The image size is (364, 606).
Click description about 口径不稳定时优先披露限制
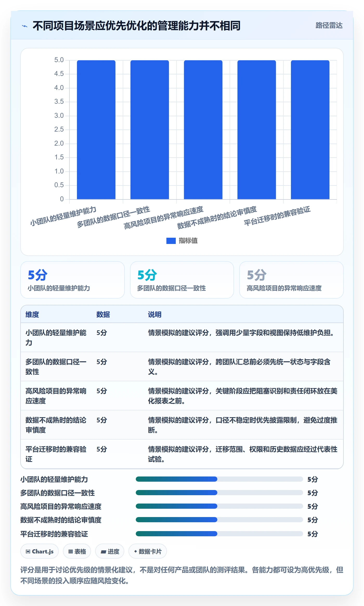click(243, 425)
